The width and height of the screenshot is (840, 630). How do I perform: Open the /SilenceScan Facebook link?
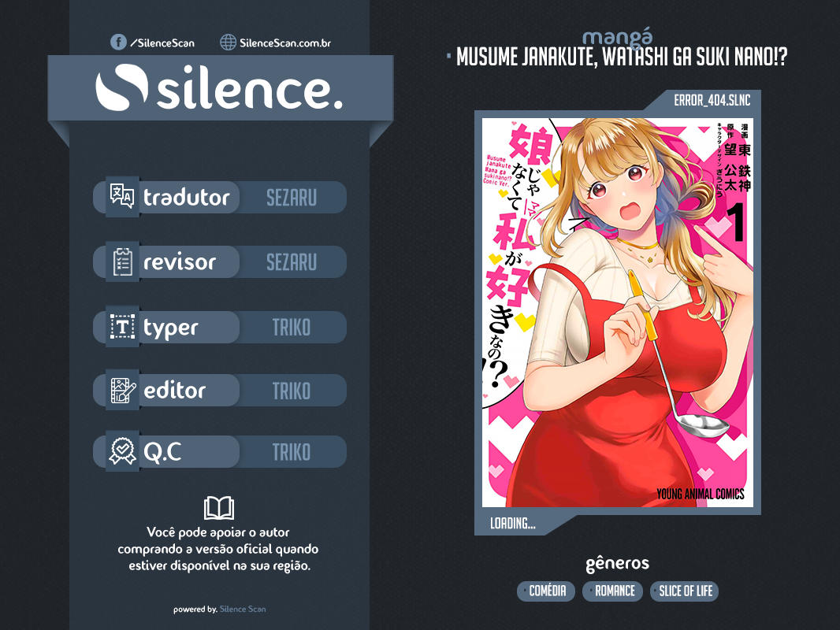pos(162,43)
